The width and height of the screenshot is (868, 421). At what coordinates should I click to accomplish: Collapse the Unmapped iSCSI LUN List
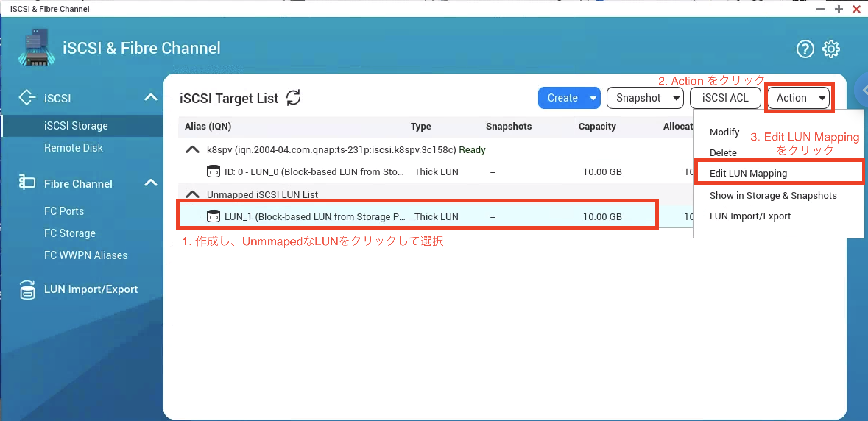pyautogui.click(x=193, y=194)
